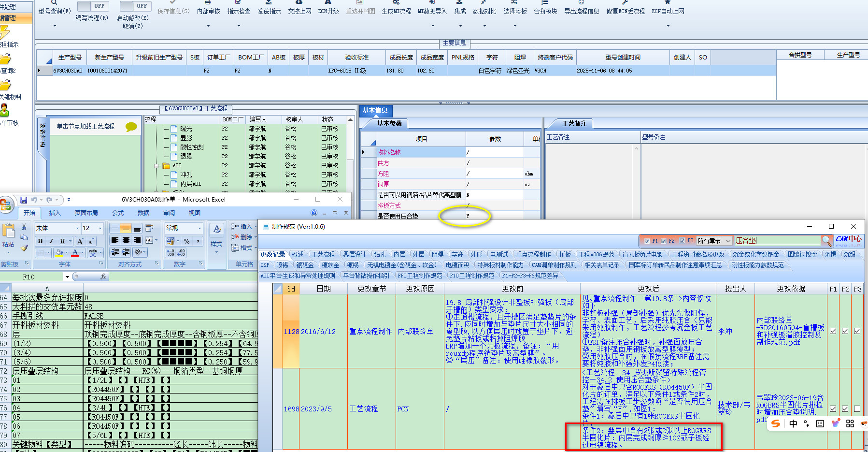Decrease indent in Excel alignment group

coord(115,252)
